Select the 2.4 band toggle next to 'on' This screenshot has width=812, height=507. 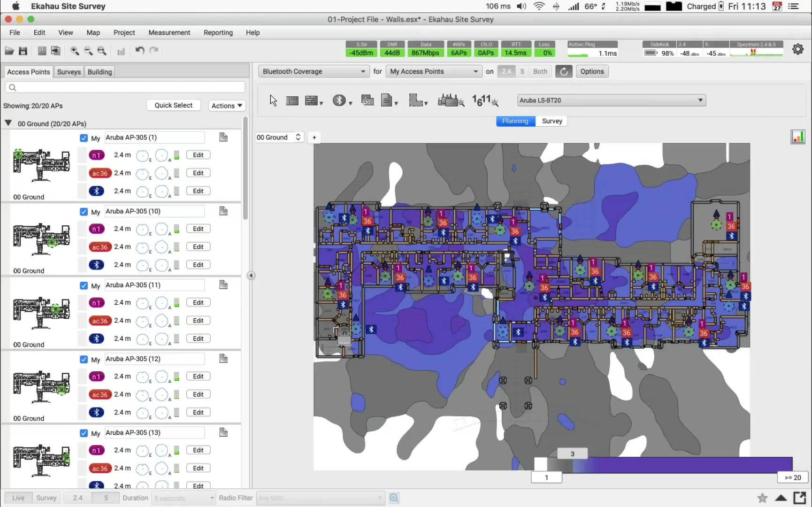(506, 71)
